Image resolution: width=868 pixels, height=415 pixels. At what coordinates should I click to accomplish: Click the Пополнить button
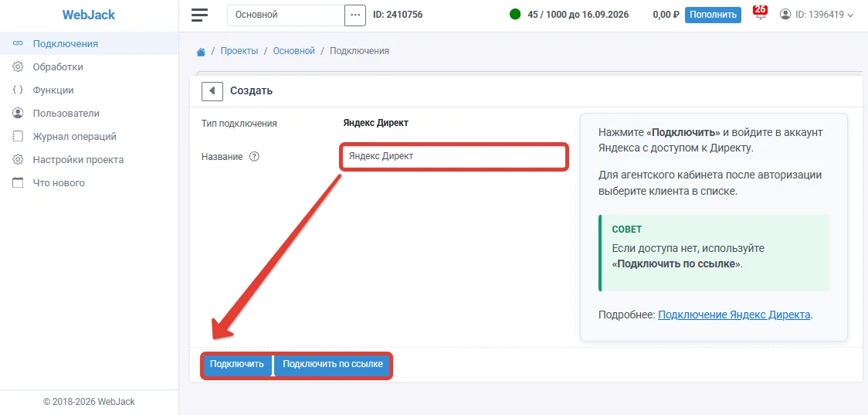click(x=713, y=15)
